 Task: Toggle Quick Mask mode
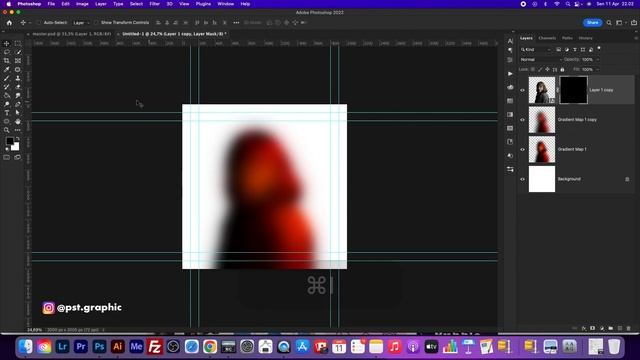tap(7, 157)
